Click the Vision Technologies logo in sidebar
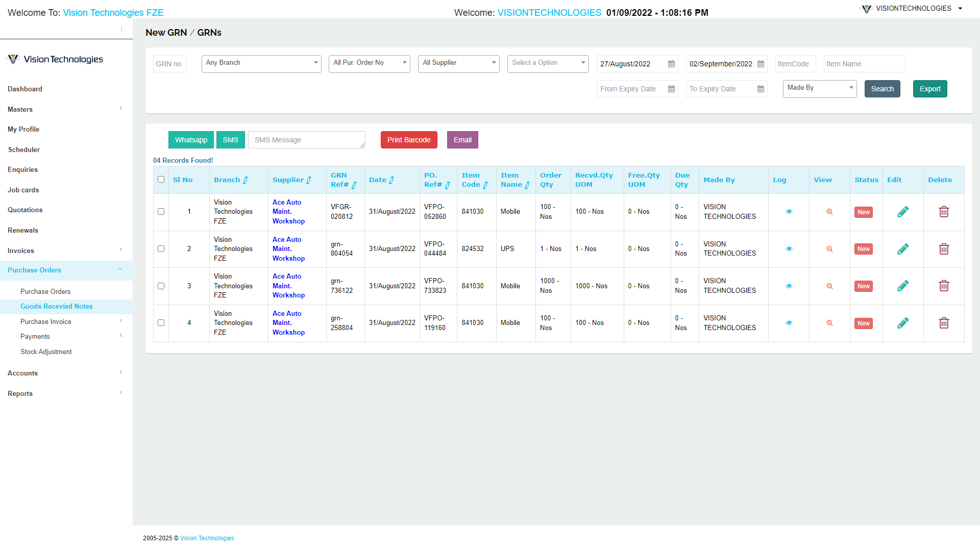Viewport: 980px width, 551px height. point(54,59)
